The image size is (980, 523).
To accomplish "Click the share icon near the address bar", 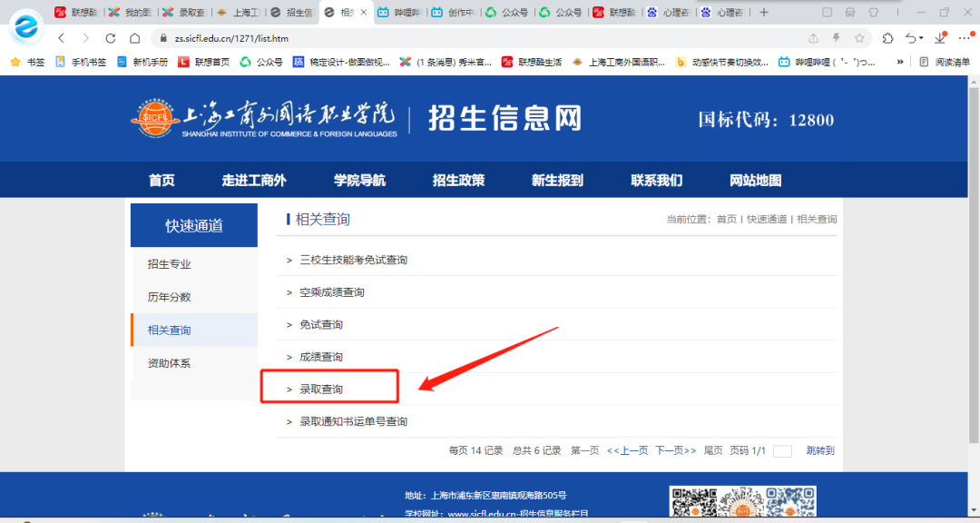I will tap(814, 39).
